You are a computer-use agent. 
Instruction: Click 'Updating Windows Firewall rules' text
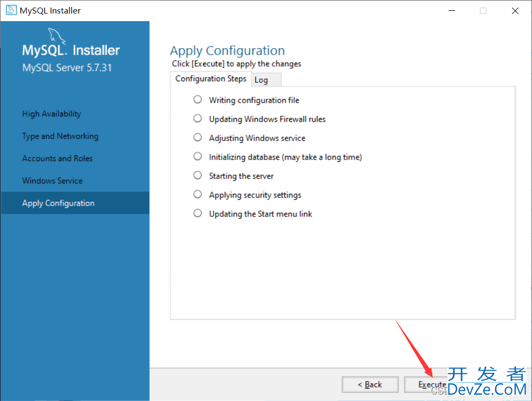point(268,119)
